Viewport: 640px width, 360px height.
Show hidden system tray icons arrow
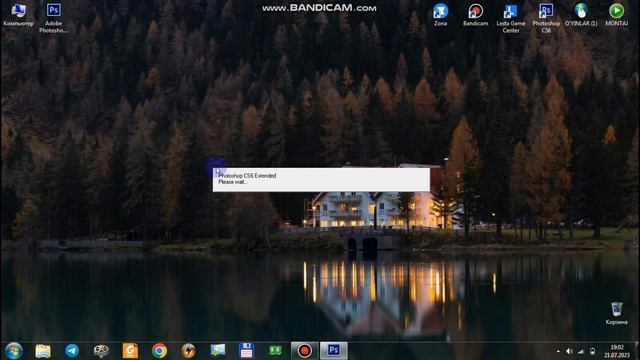tap(558, 351)
